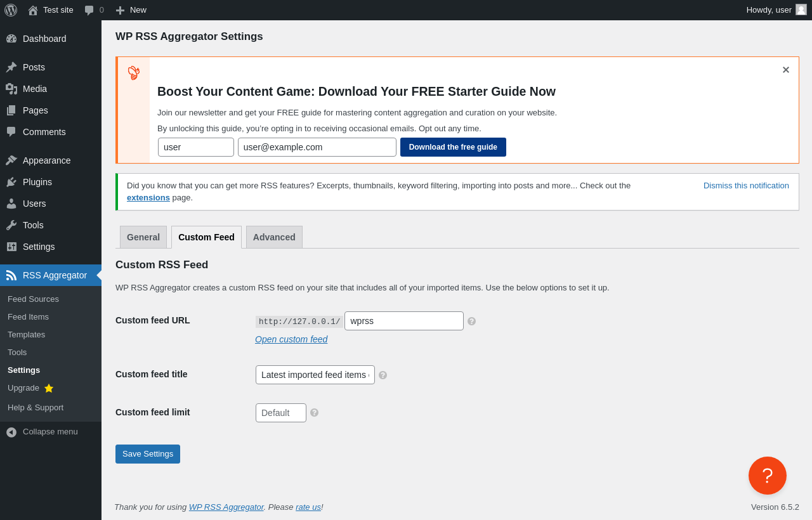This screenshot has width=812, height=520.
Task: Open the Test site home icon
Action: (33, 10)
